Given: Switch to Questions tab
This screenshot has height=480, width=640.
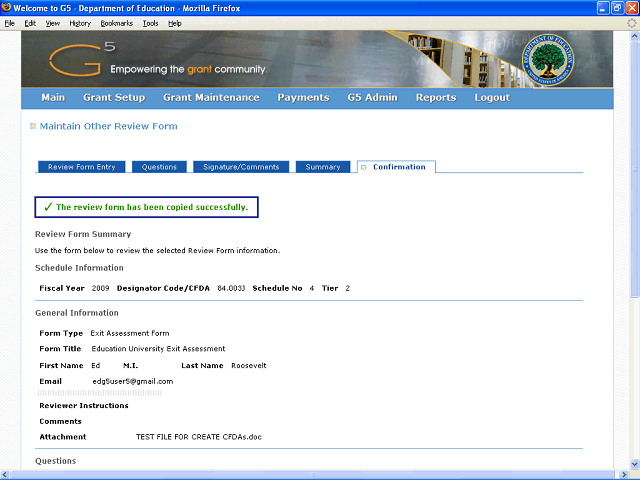Looking at the screenshot, I should pyautogui.click(x=159, y=167).
